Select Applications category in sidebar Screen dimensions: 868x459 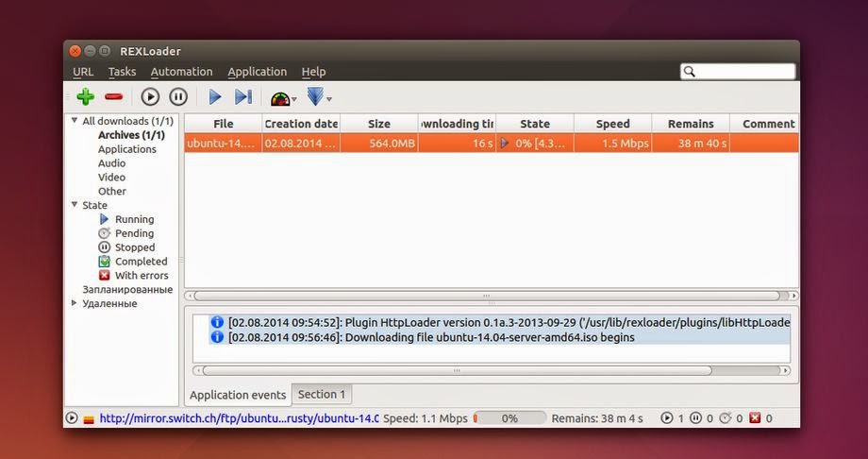point(126,149)
